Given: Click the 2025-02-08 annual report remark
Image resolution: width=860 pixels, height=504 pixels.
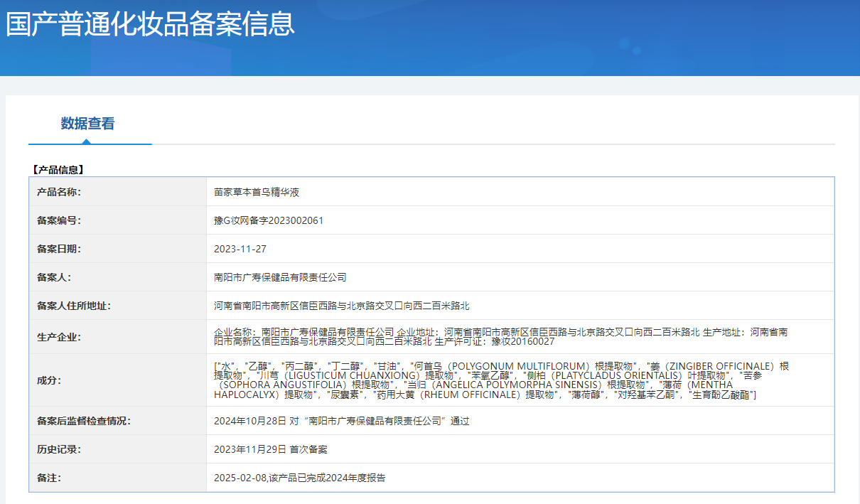Looking at the screenshot, I should point(300,478).
